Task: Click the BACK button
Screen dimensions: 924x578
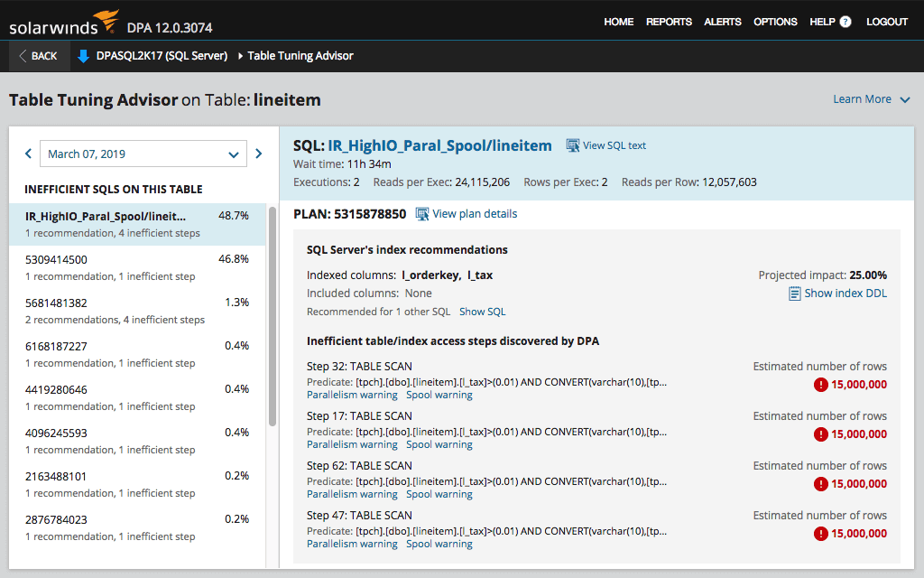Action: [x=38, y=55]
